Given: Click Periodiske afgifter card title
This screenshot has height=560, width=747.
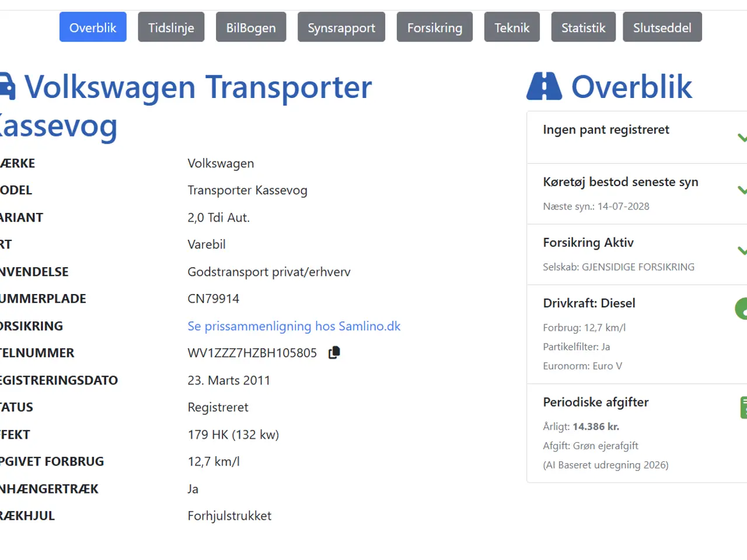Looking at the screenshot, I should point(596,402).
